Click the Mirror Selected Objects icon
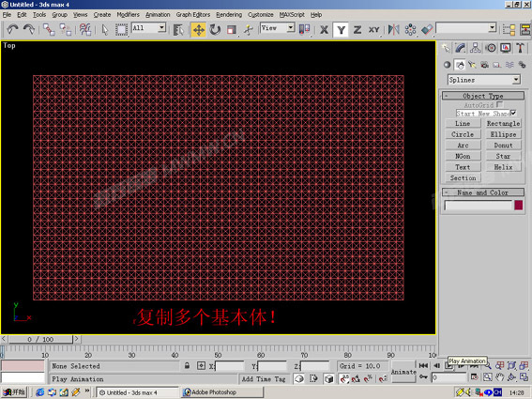Screen dimensions: 532x399 pos(393,29)
